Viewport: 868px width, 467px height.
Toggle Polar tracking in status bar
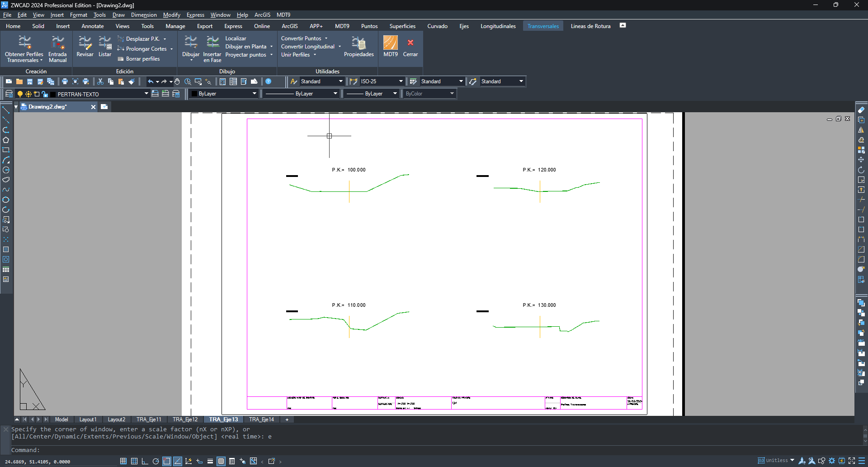click(156, 461)
